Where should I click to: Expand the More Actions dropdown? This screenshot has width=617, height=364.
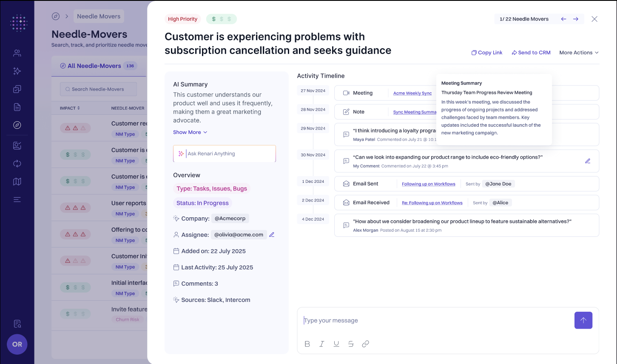(579, 53)
